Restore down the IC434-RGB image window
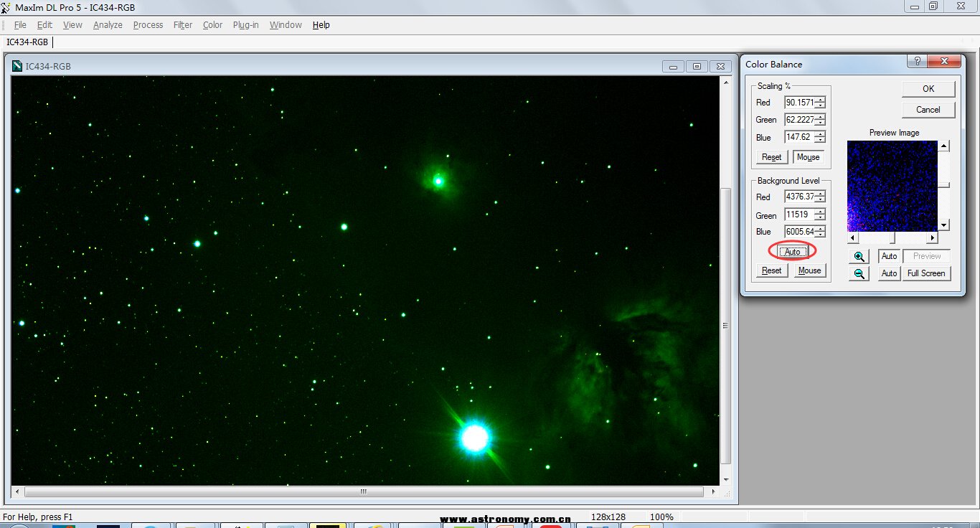Screen dimensions: 980x528 point(697,66)
